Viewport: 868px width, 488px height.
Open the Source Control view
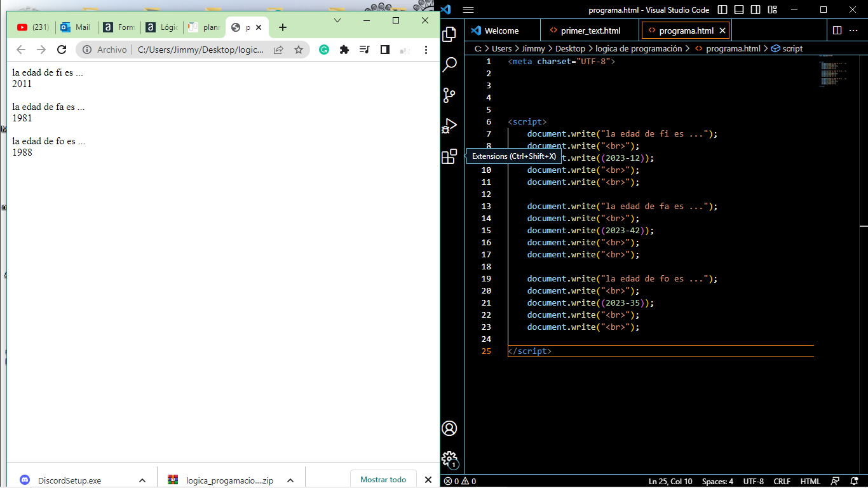tap(449, 95)
